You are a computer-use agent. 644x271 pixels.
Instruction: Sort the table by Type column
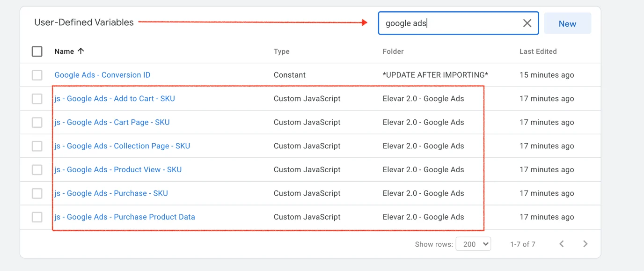281,51
